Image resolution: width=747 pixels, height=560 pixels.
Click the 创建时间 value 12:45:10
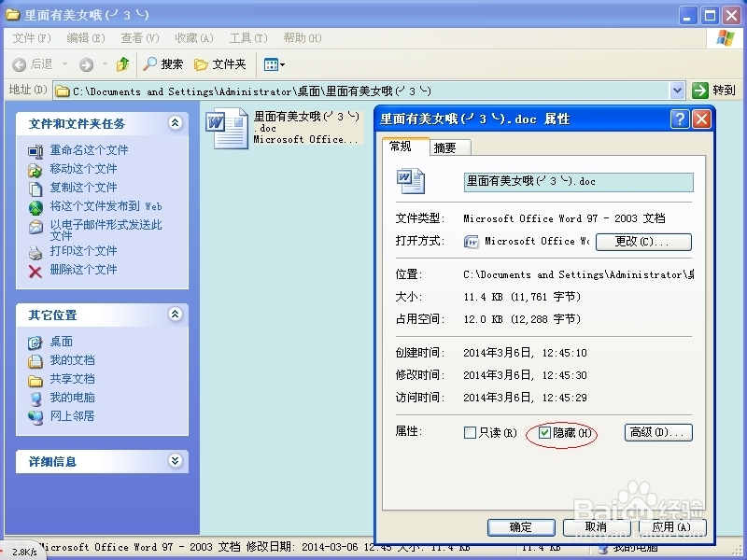click(x=565, y=354)
